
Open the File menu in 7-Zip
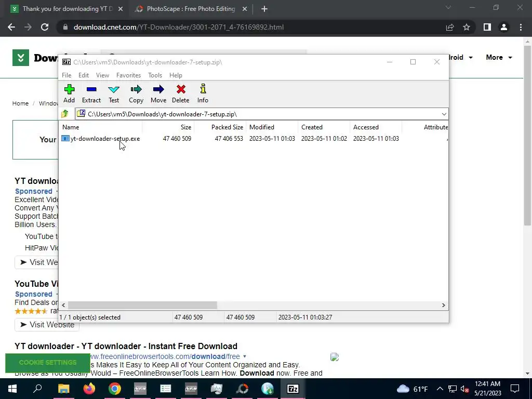click(x=66, y=75)
